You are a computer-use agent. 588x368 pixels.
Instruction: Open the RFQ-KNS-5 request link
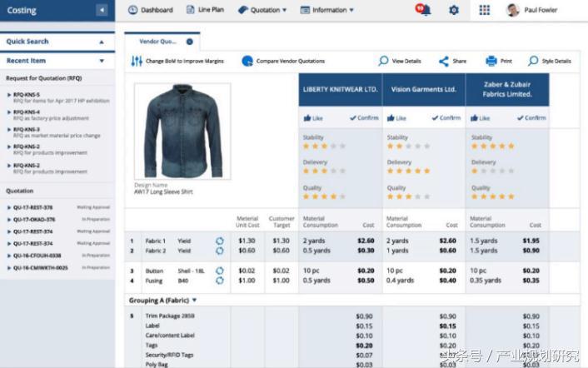pos(26,94)
